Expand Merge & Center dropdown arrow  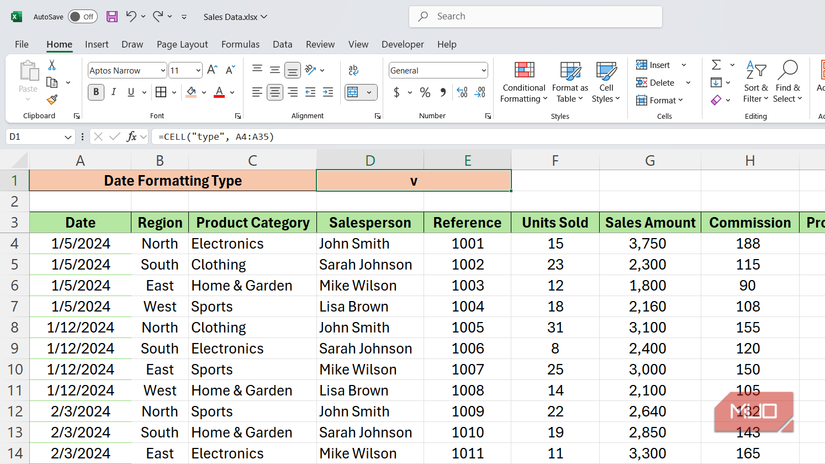pyautogui.click(x=369, y=93)
